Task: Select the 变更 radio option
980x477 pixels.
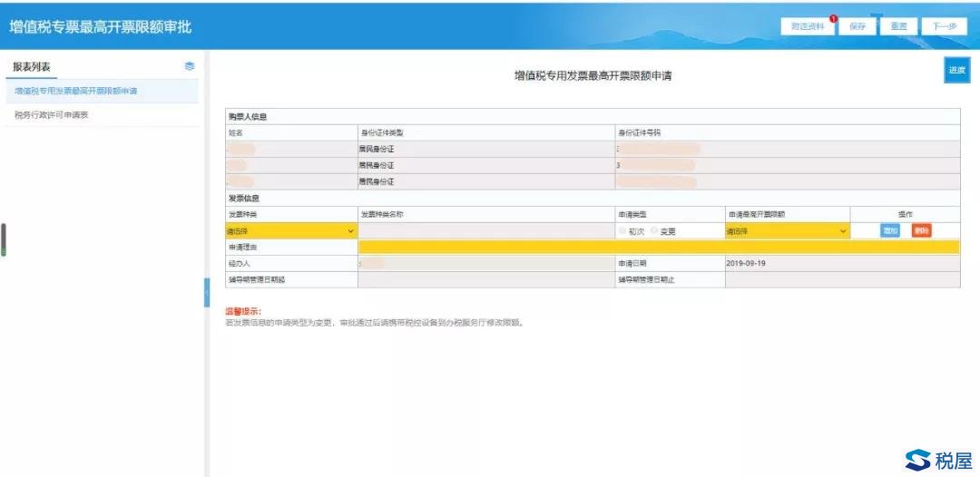Action: tap(654, 231)
